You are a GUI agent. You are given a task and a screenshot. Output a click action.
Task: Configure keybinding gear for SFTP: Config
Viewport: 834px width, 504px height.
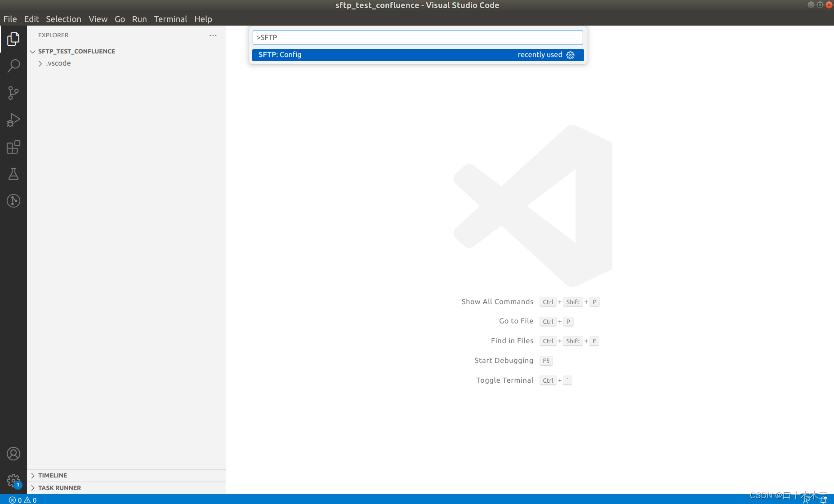[x=571, y=55]
